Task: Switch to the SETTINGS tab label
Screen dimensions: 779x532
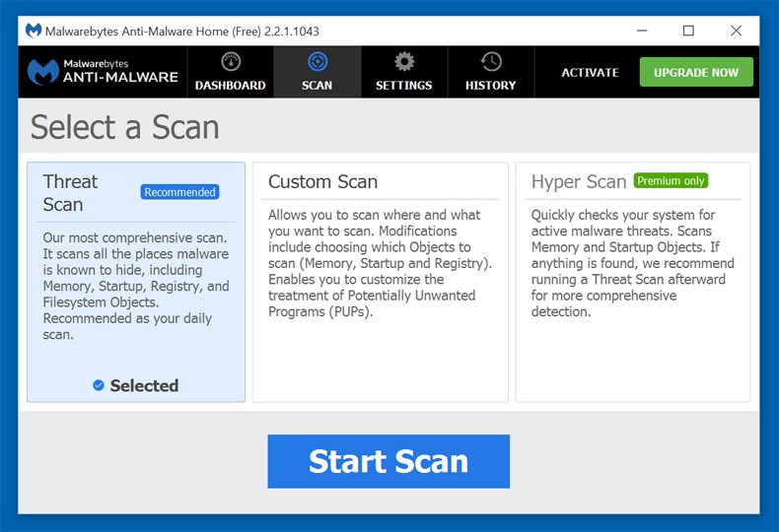Action: coord(404,86)
